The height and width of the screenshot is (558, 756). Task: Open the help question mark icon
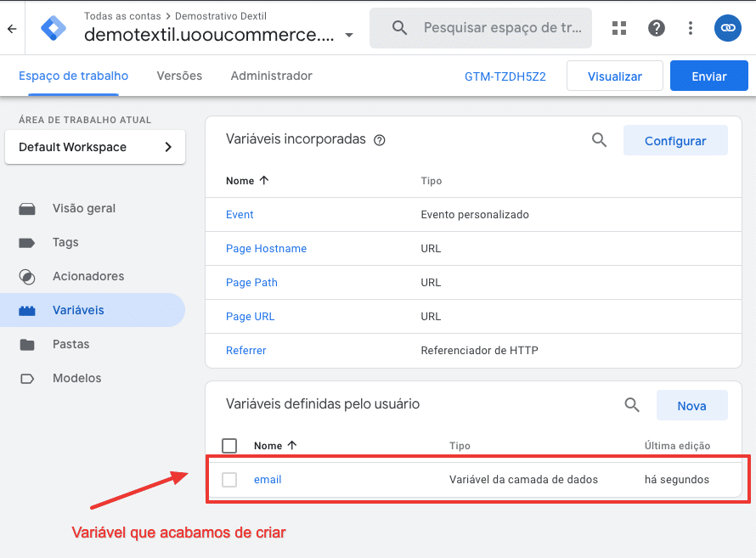[656, 28]
